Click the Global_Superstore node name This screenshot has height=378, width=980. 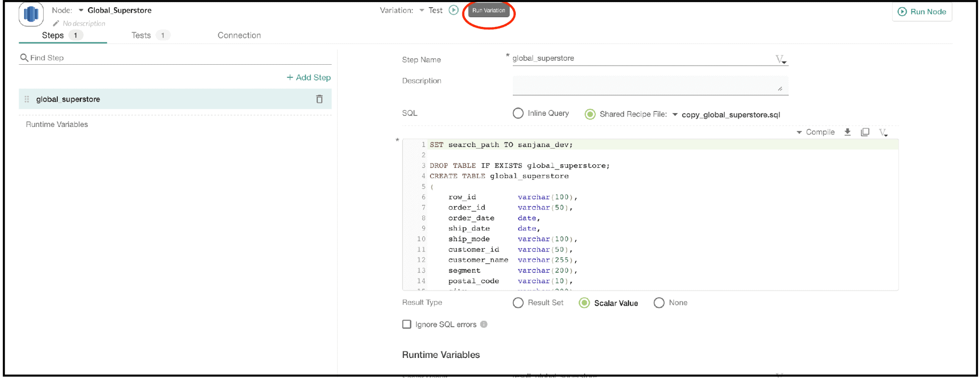tap(120, 10)
